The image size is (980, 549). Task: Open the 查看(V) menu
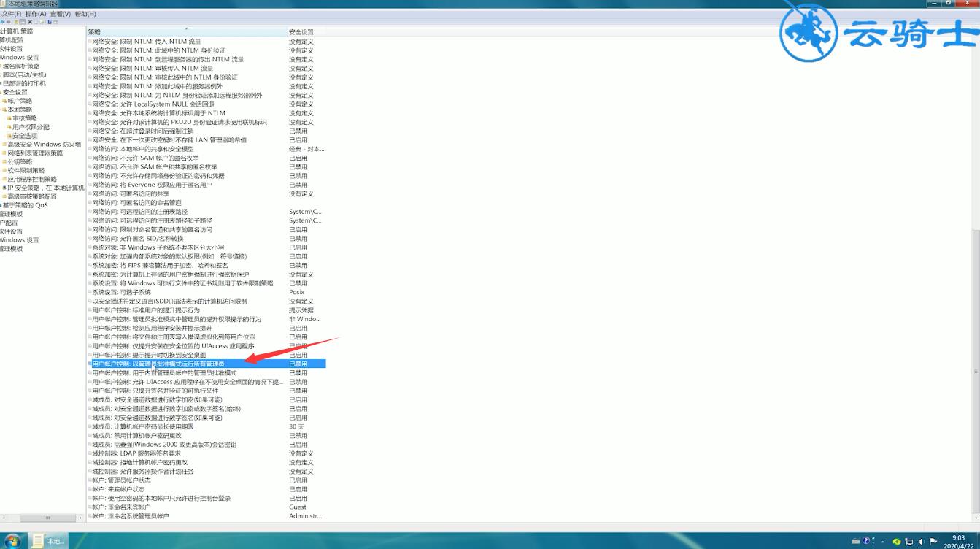point(61,14)
